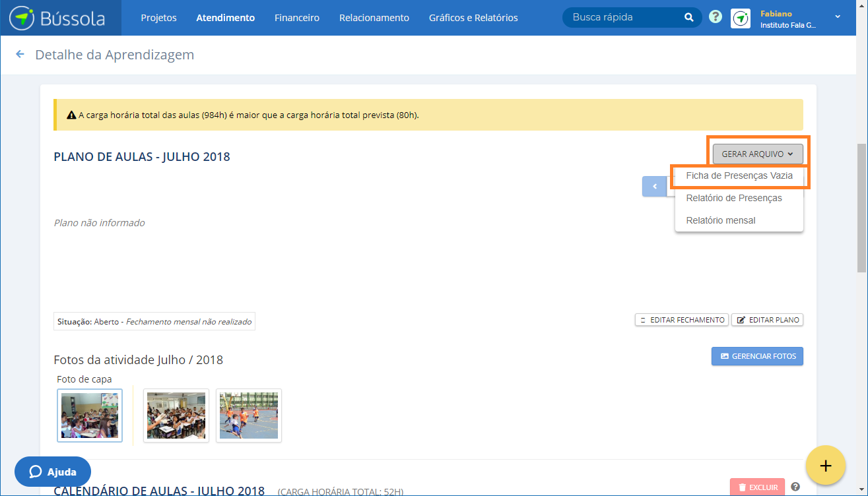Open the Financeiro navigation menu
The width and height of the screenshot is (868, 496).
297,18
